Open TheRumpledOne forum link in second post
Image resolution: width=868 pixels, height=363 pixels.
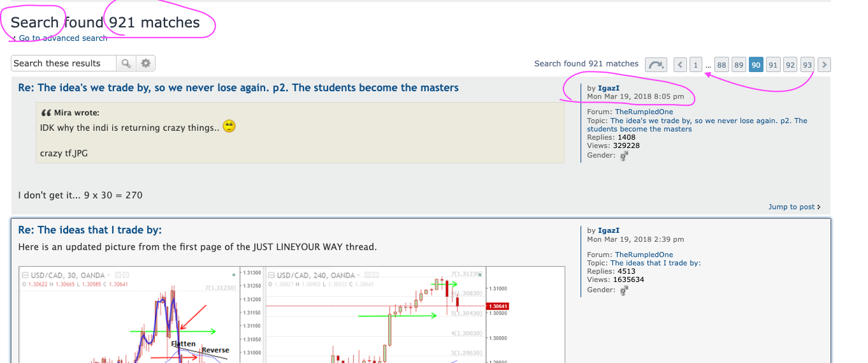click(x=644, y=255)
